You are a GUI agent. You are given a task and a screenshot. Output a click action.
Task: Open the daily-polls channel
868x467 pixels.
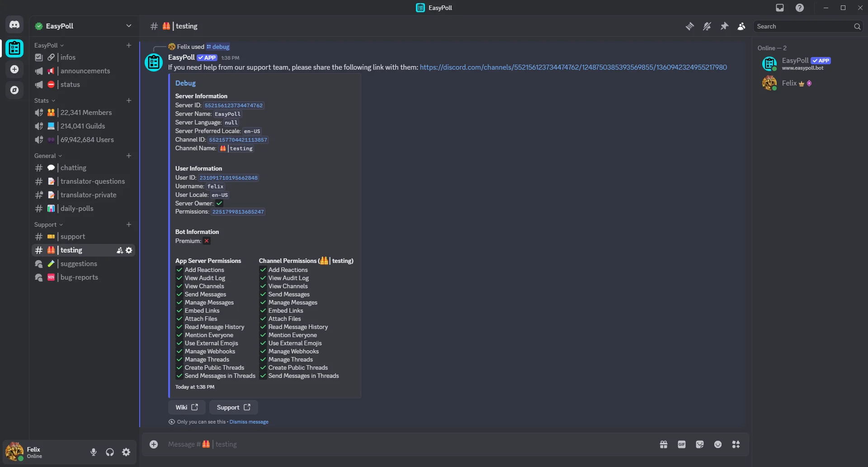(x=77, y=208)
